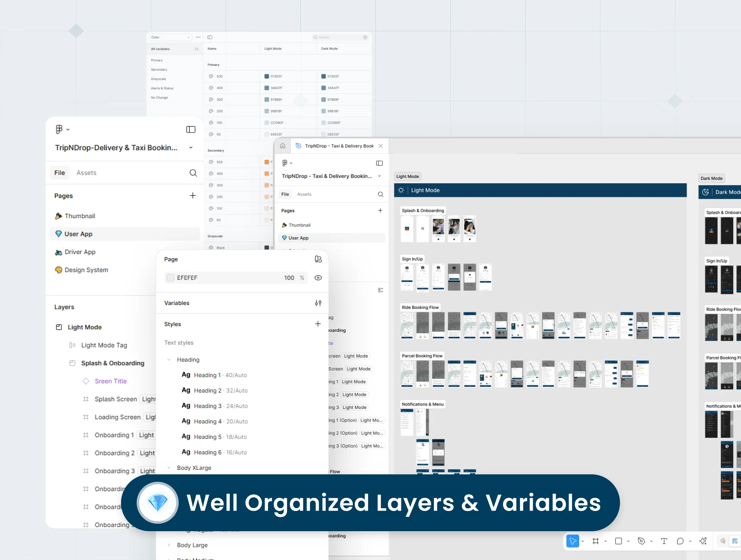This screenshot has width=741, height=560.
Task: Collapse all layers icon in the tabbed window
Action: (380, 290)
